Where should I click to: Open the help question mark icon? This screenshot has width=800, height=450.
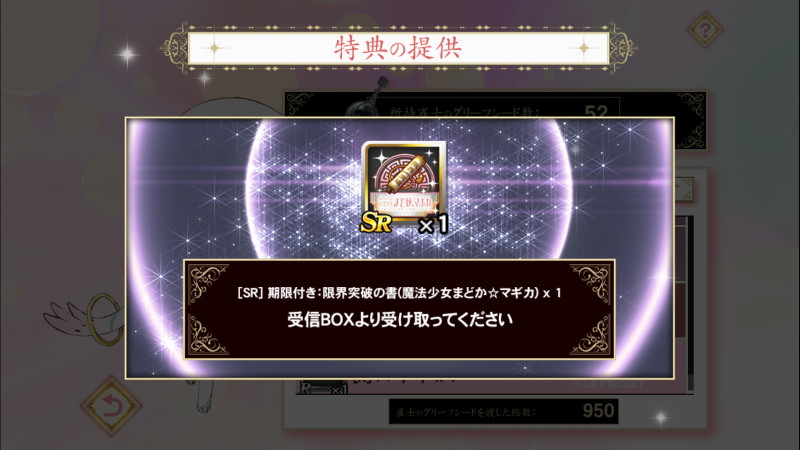(705, 30)
